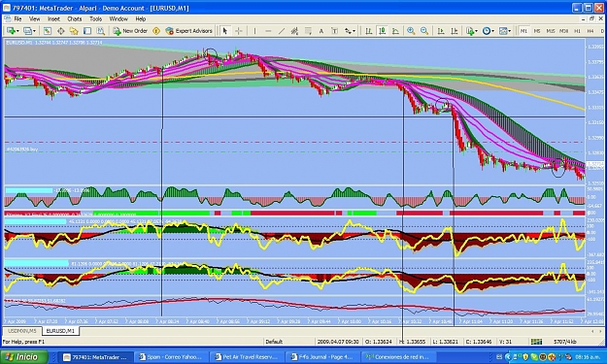The height and width of the screenshot is (364, 607).
Task: Expand the Periods clock dropdown arrow
Action: 492,31
